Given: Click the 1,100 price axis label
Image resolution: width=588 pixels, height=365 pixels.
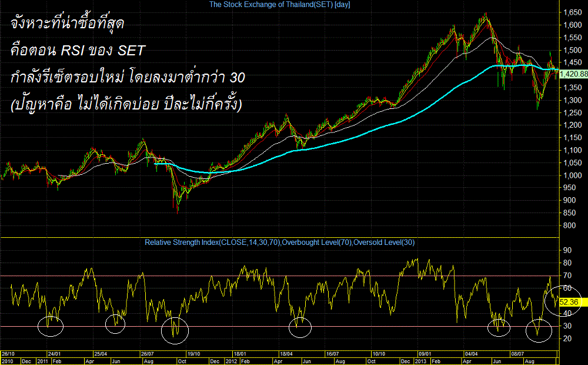Looking at the screenshot, I should pos(573,150).
